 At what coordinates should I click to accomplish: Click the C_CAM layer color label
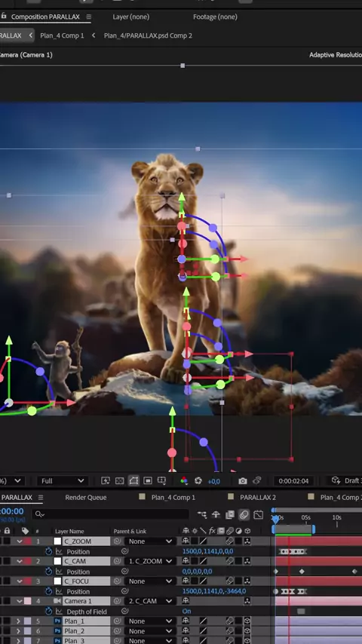coord(28,561)
